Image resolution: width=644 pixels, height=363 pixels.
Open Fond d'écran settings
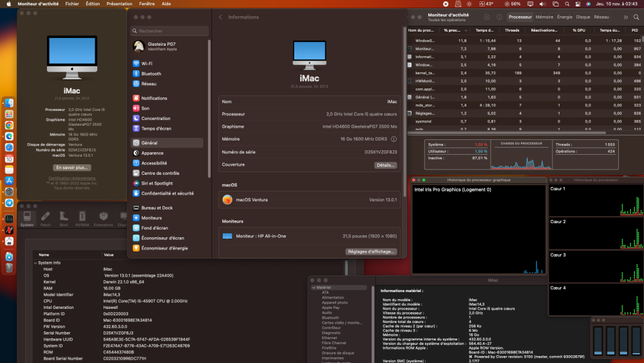coord(168,228)
